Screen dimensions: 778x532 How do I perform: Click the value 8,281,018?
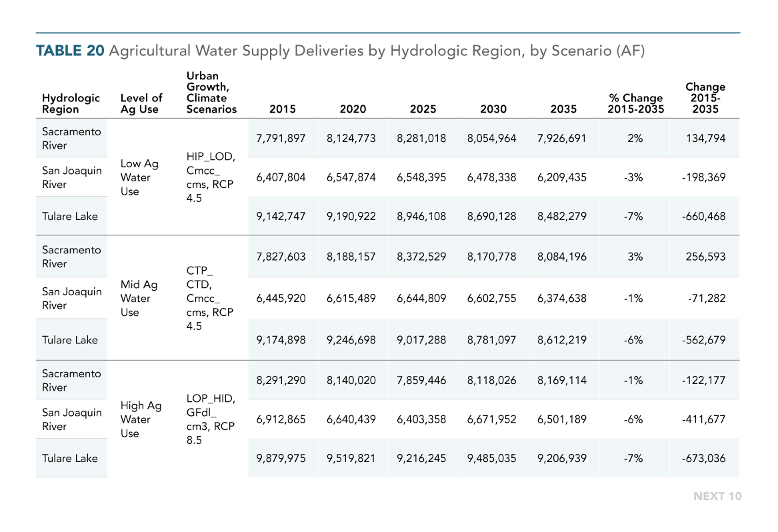click(421, 139)
